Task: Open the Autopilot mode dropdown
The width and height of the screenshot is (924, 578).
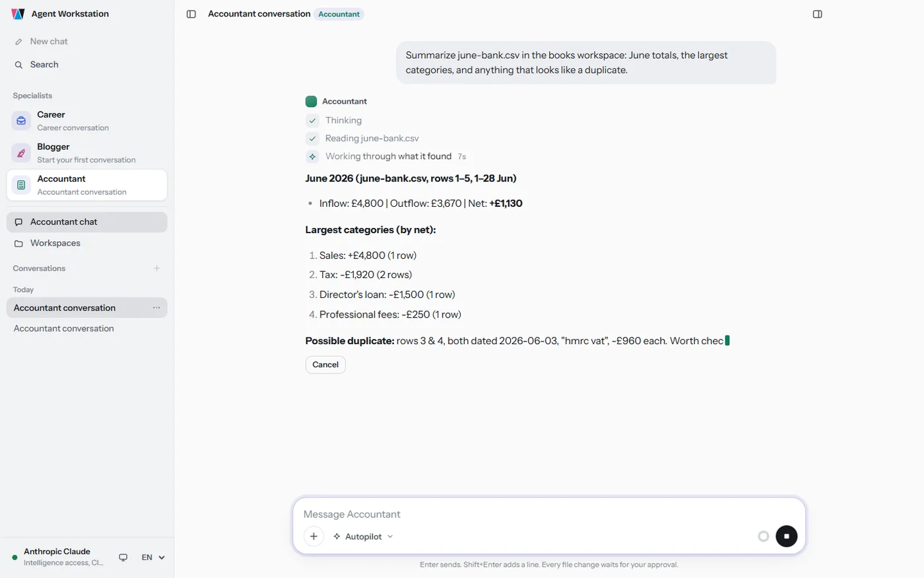Action: click(x=363, y=536)
